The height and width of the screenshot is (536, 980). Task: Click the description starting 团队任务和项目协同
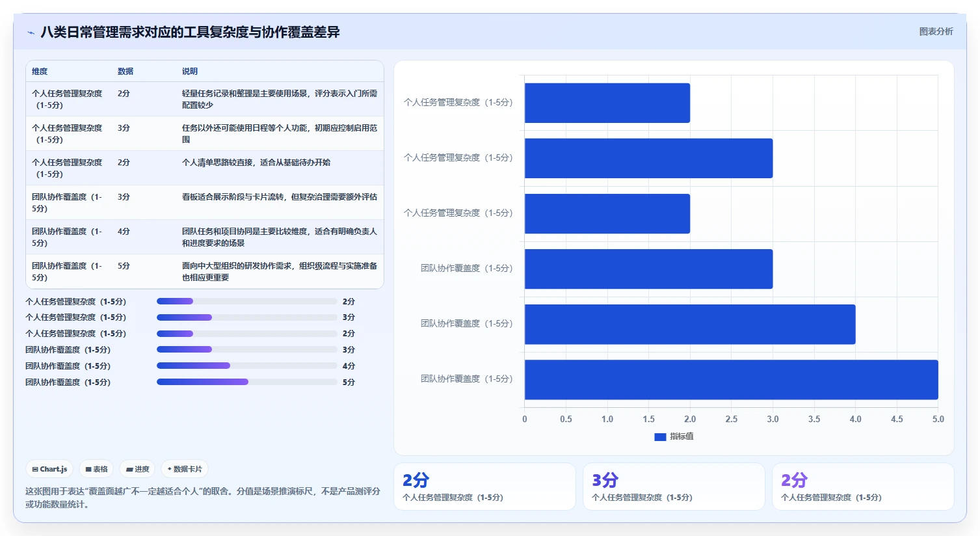(280, 237)
